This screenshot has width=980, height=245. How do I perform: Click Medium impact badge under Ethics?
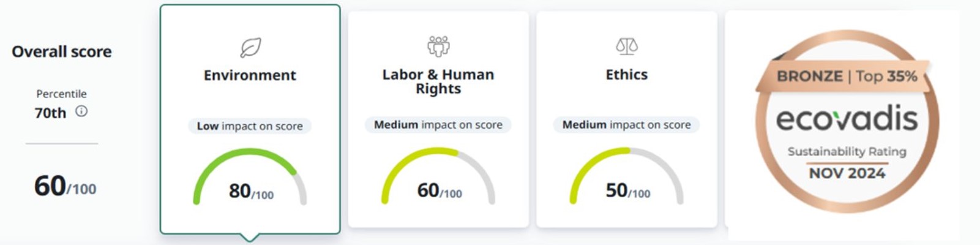[626, 125]
